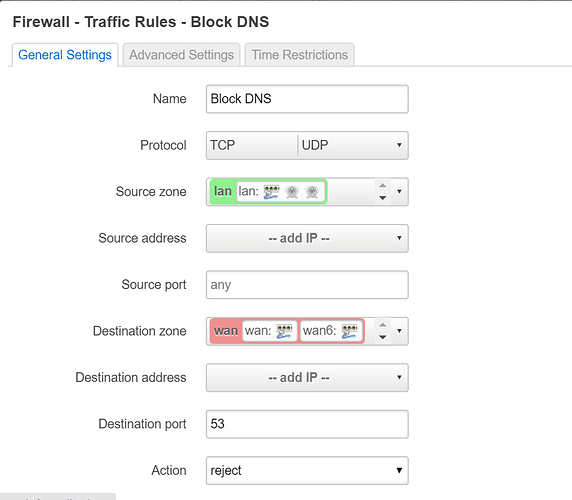Open the Source address add IP dropdown

pyautogui.click(x=307, y=238)
